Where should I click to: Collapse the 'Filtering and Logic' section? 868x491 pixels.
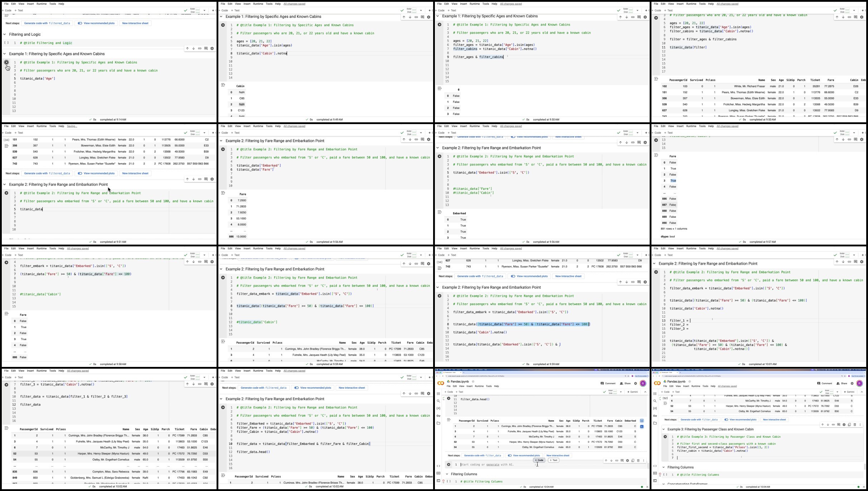coord(5,34)
